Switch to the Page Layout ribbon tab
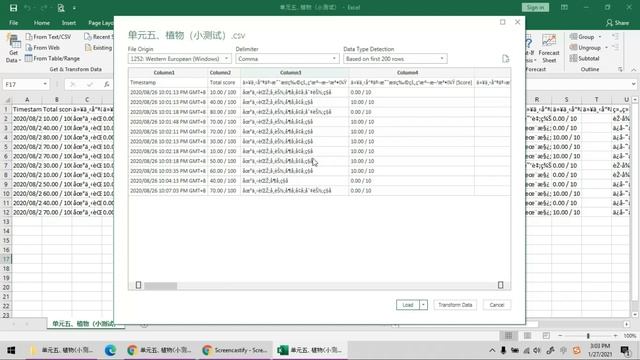This screenshot has height=360, width=640. (100, 23)
